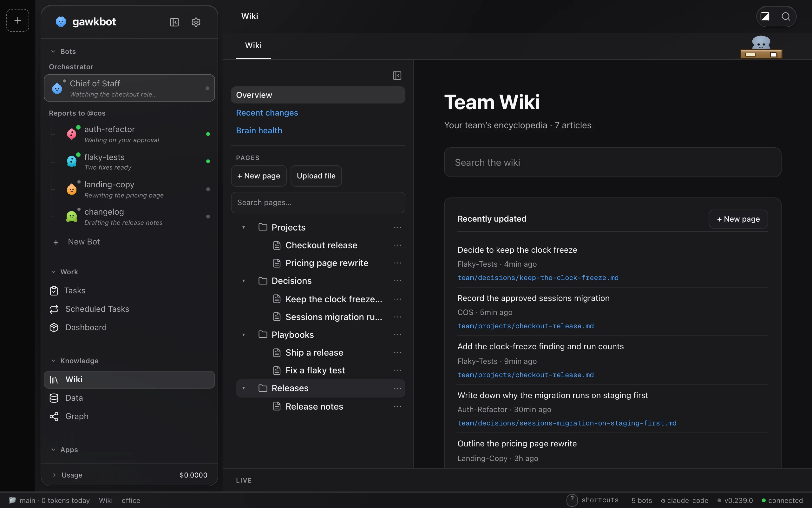Open more options for Releases folder
Image resolution: width=812 pixels, height=508 pixels.
pos(398,388)
